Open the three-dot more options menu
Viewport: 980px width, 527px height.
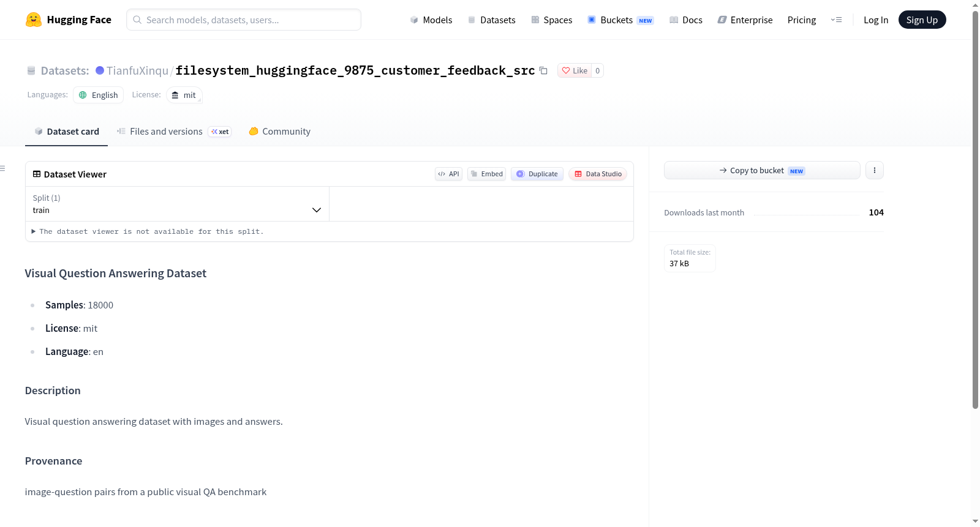pos(875,170)
